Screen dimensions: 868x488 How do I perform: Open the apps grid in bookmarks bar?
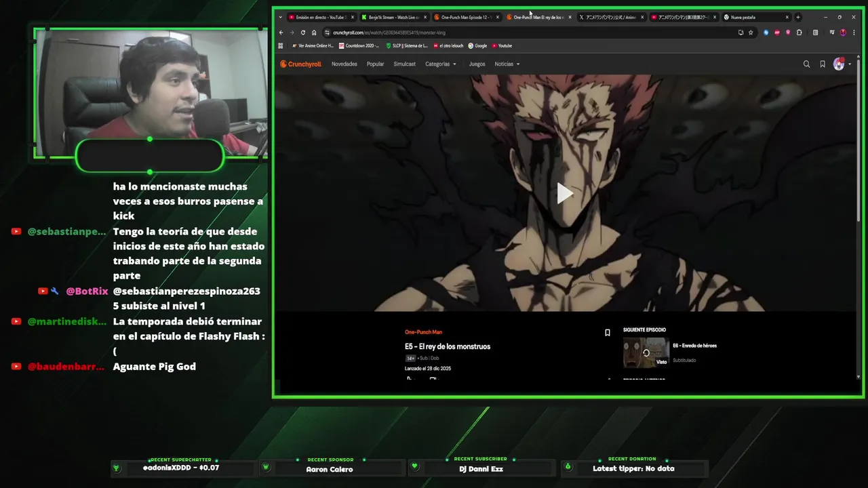click(x=281, y=46)
